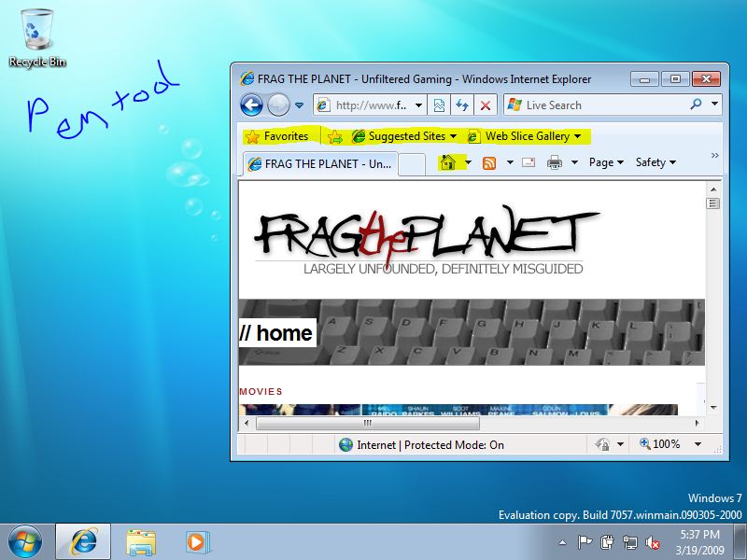The width and height of the screenshot is (747, 560).
Task: Click the Internet Explorer taskbar icon
Action: tap(83, 542)
